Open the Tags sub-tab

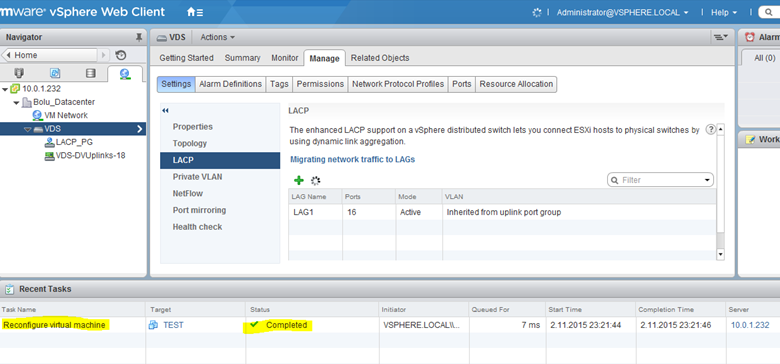[279, 85]
